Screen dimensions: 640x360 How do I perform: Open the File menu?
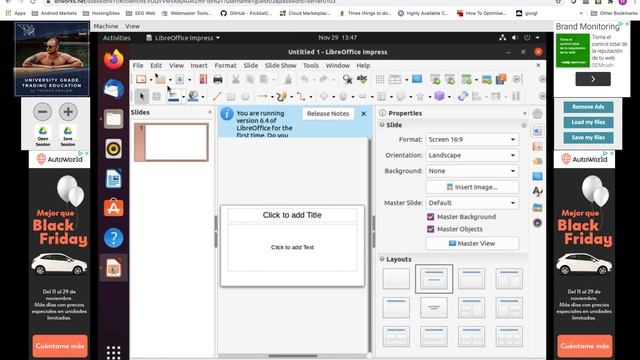point(138,65)
